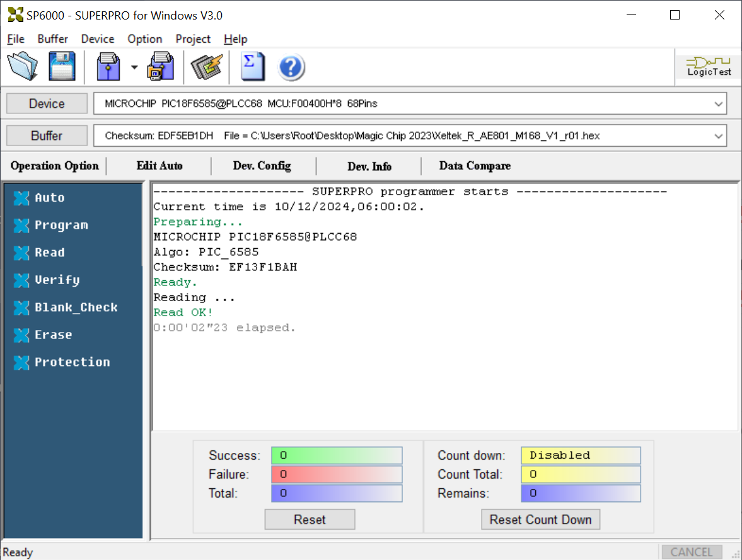This screenshot has width=742, height=560.
Task: Open the Buffer menu
Action: pos(52,39)
